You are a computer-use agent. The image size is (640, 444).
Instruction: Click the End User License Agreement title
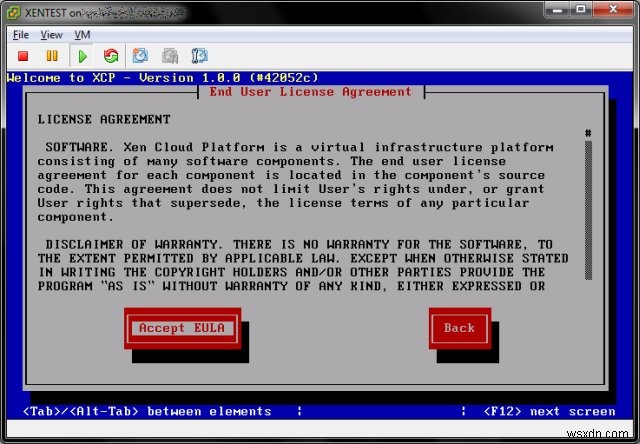click(x=311, y=92)
